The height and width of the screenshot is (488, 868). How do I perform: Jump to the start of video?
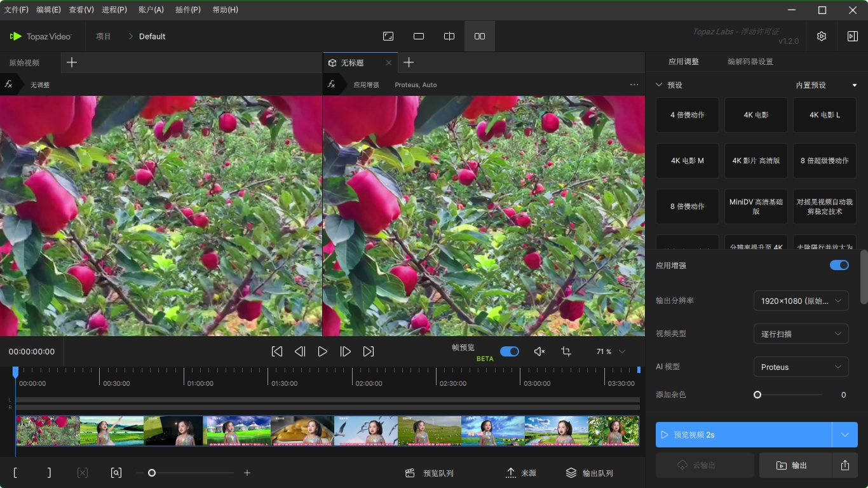[x=277, y=351]
